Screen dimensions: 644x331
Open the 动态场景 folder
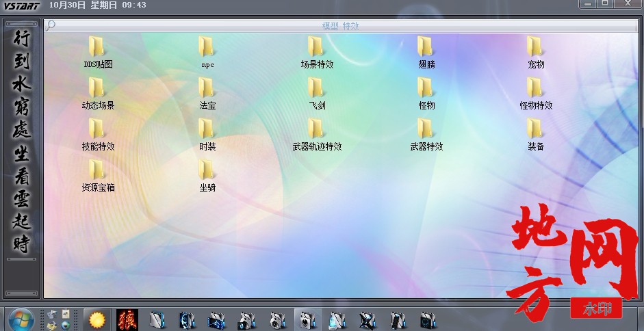pyautogui.click(x=98, y=93)
